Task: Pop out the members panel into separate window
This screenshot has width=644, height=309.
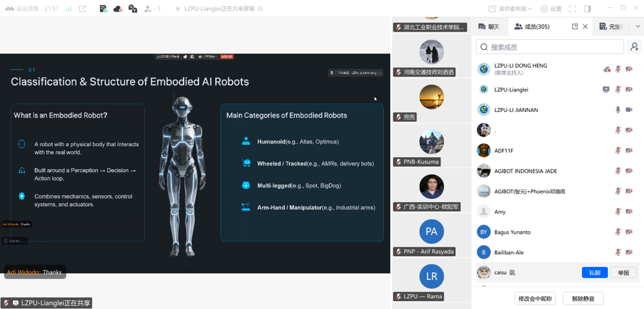Action: click(x=575, y=26)
